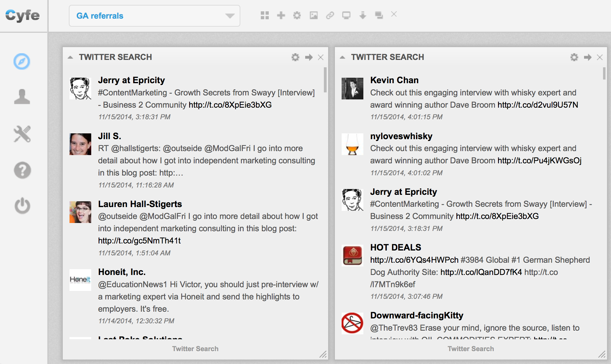Click the grid layout toolbar icon
611x364 pixels.
point(264,15)
